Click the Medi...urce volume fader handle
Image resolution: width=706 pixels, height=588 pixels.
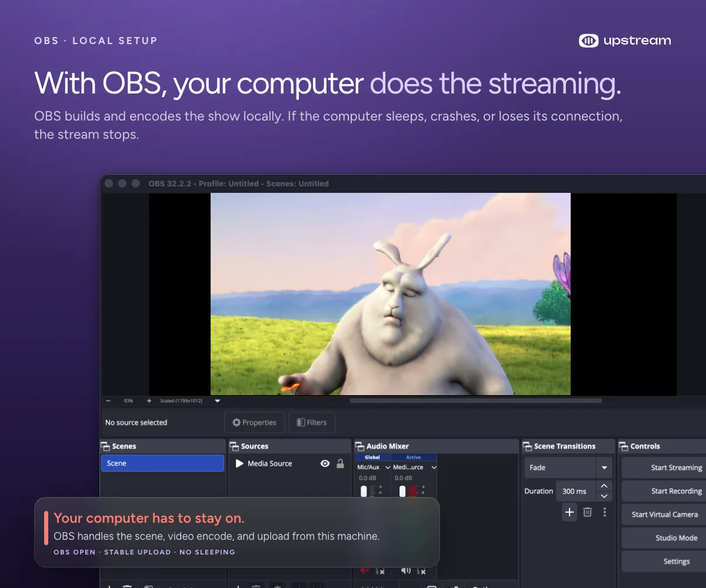[402, 492]
